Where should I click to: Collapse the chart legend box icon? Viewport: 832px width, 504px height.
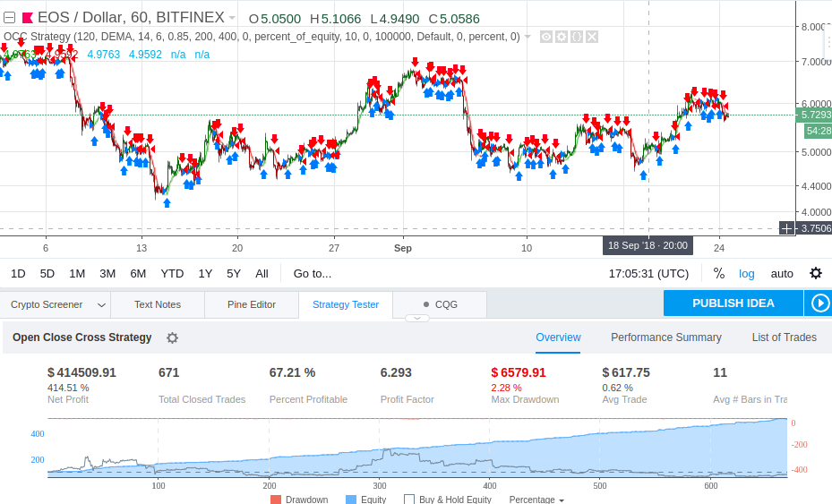[9, 18]
